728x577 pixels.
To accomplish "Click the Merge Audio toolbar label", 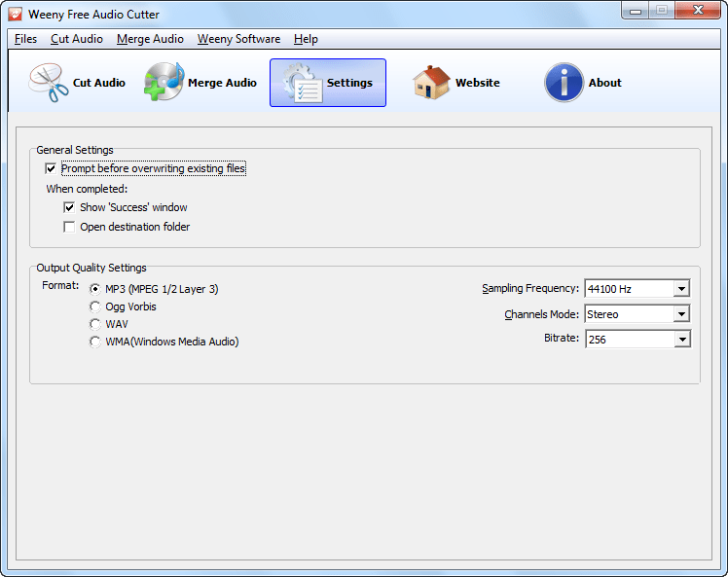I will pos(222,83).
